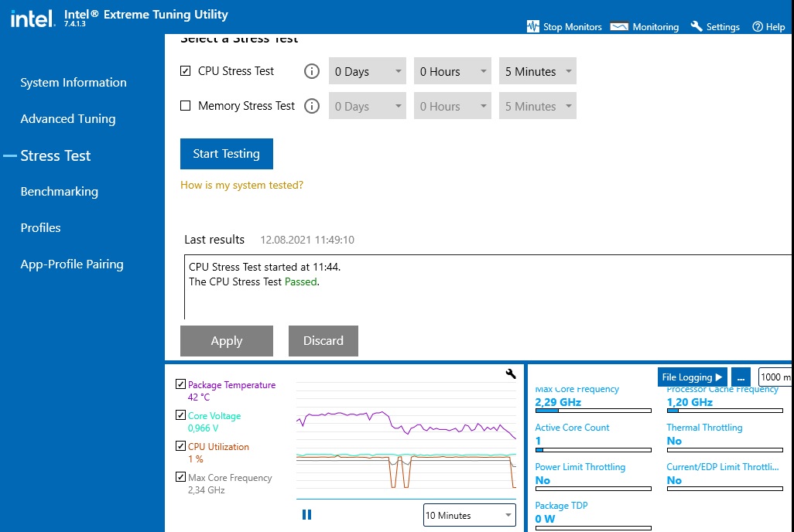Image resolution: width=794 pixels, height=532 pixels.
Task: Expand the 10 Minutes graph range dropdown
Action: tap(470, 515)
